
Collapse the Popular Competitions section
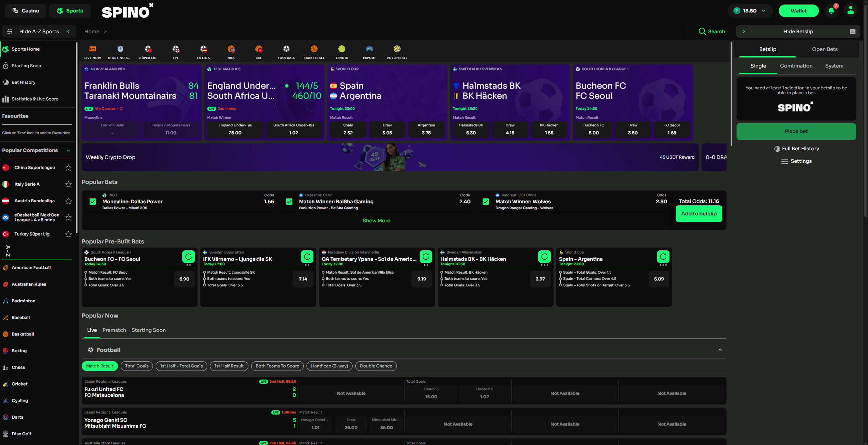coord(68,150)
